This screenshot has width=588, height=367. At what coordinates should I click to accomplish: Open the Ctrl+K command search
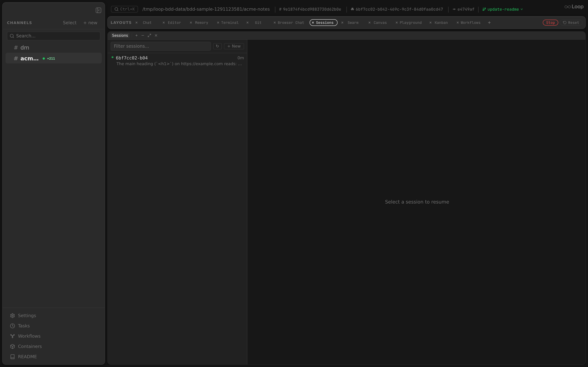[124, 9]
